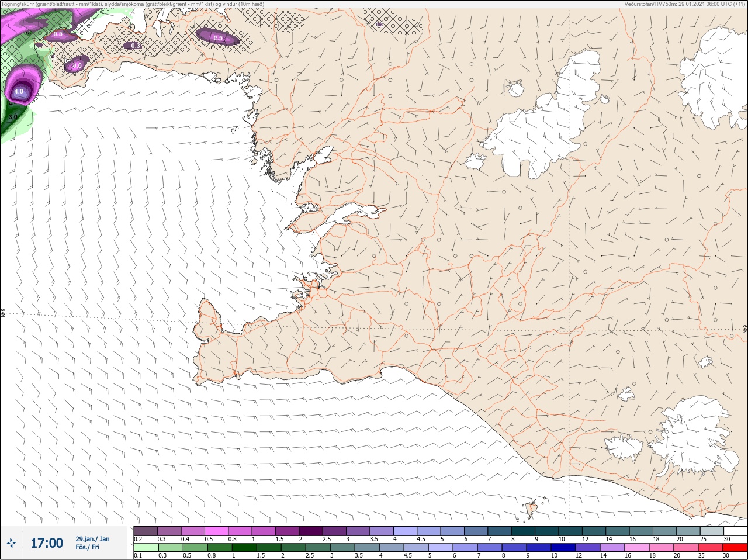Click the small island off the south coast
This screenshot has height=560, width=748.
(x=532, y=509)
